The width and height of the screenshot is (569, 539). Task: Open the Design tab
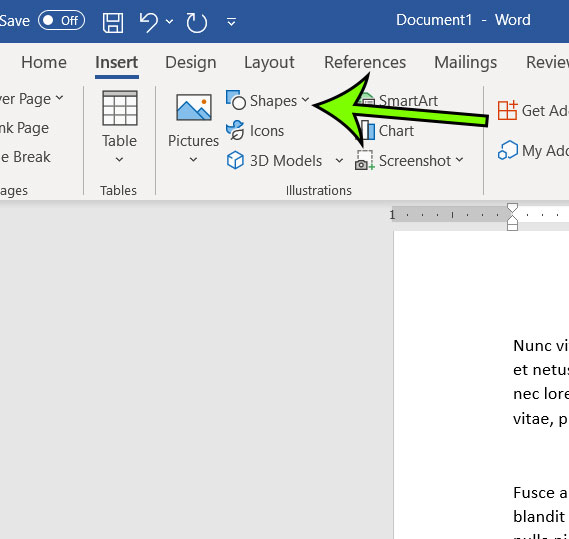coord(191,62)
